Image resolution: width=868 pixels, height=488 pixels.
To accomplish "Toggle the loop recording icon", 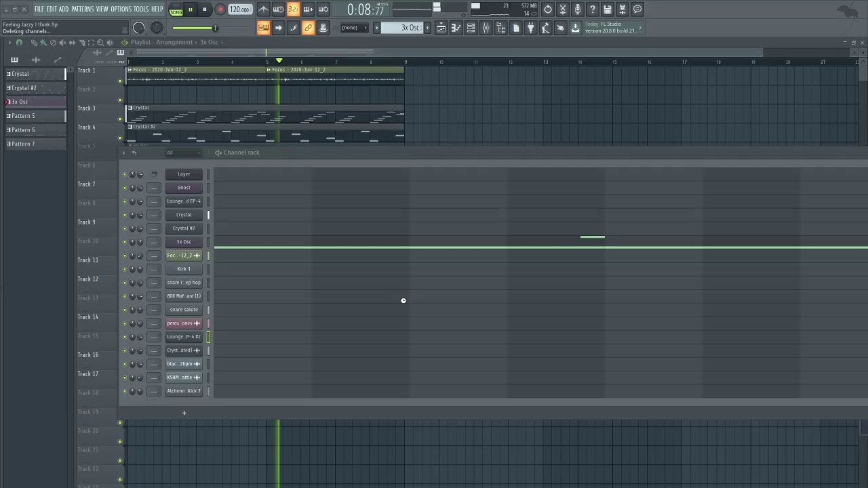I will [x=323, y=9].
